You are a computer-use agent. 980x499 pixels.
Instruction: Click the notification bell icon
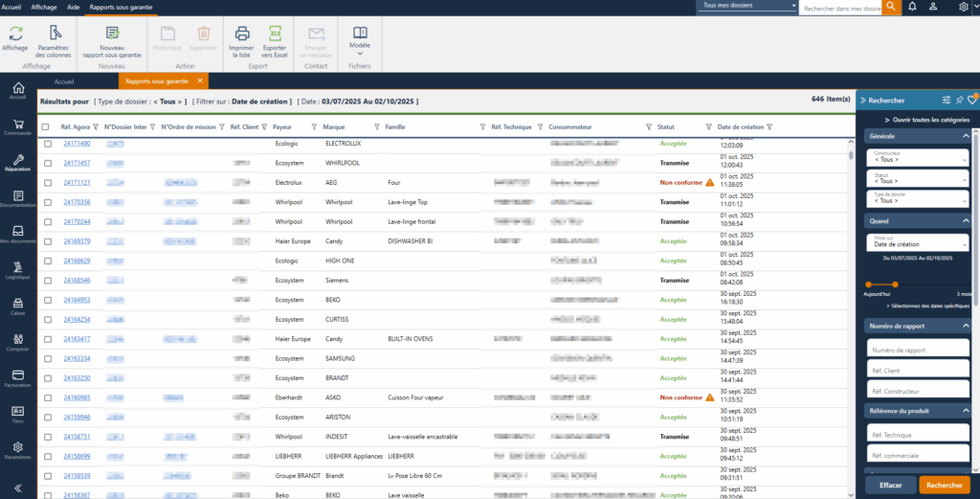912,7
